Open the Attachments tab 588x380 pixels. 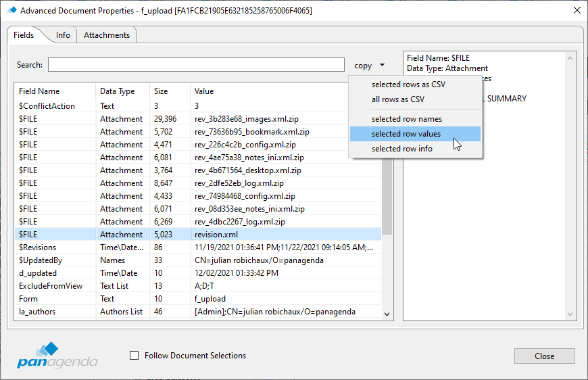(107, 35)
